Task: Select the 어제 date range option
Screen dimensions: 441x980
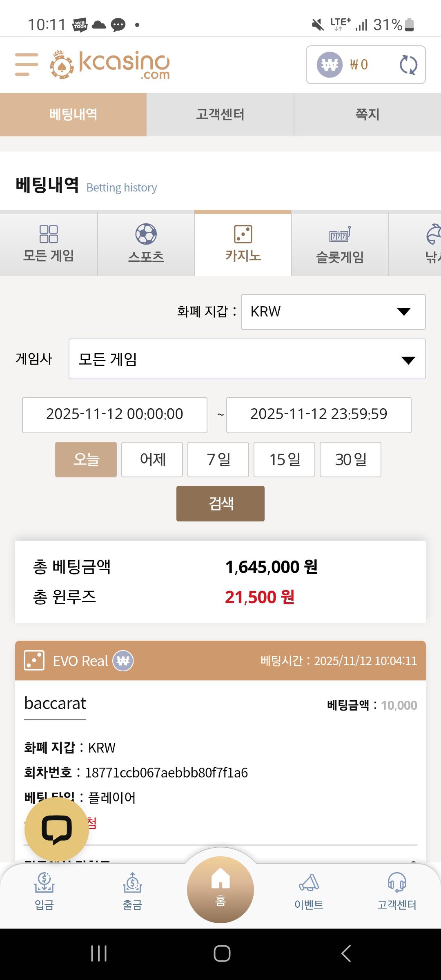Action: (x=152, y=459)
